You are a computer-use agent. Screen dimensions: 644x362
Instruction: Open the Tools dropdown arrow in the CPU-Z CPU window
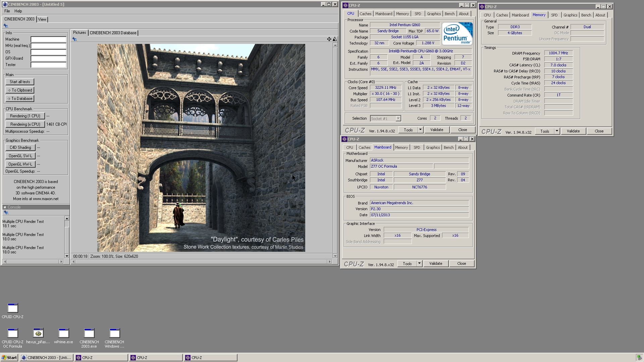(420, 130)
